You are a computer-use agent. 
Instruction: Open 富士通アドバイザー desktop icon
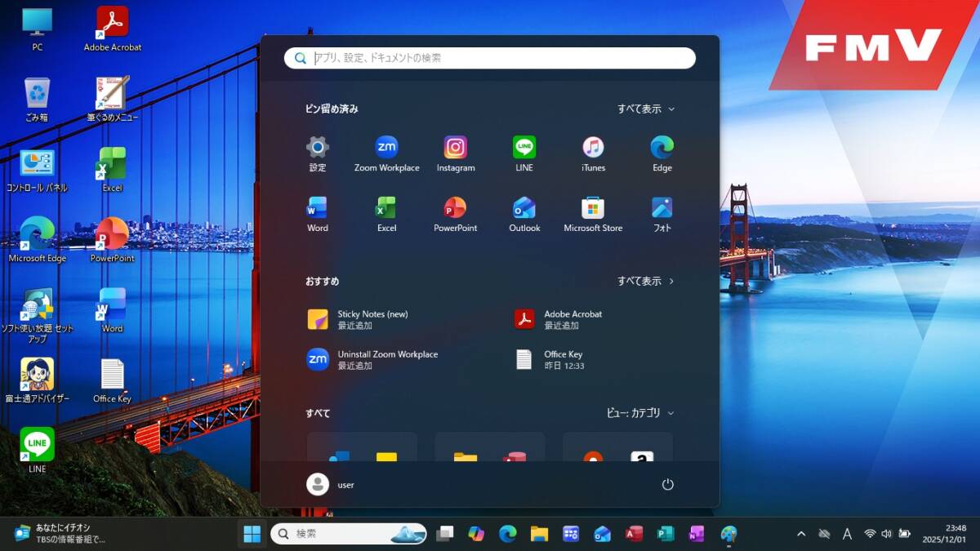[x=38, y=380]
